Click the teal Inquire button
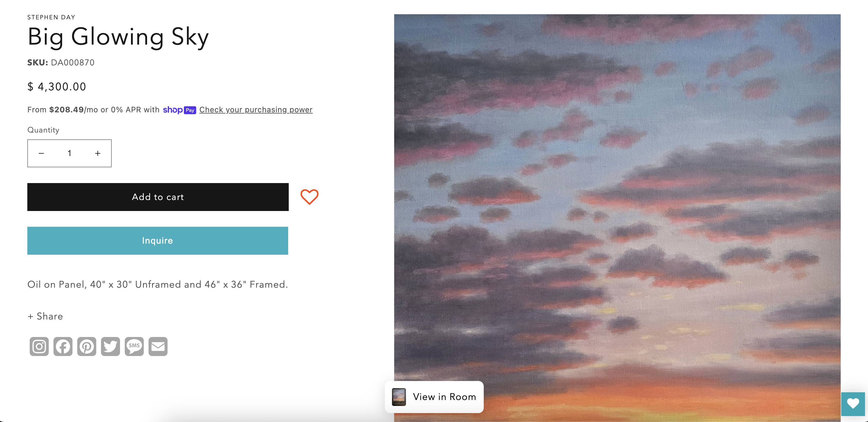 click(x=157, y=240)
